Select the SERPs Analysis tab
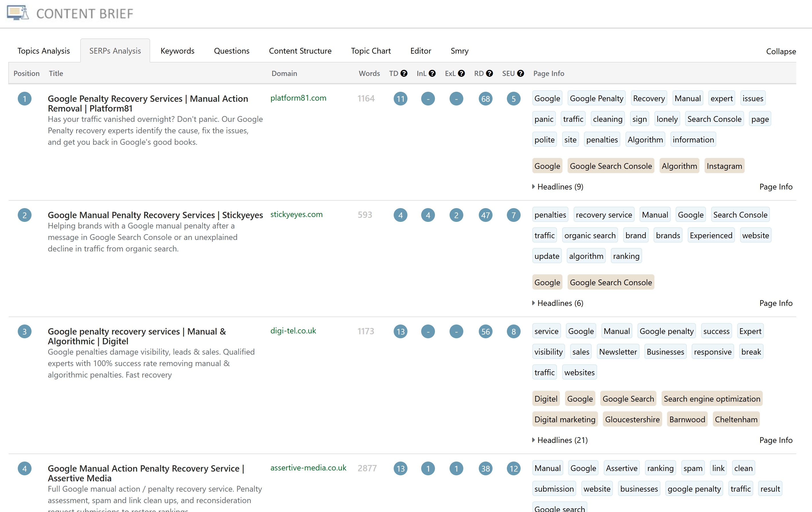This screenshot has height=512, width=812. [x=115, y=51]
